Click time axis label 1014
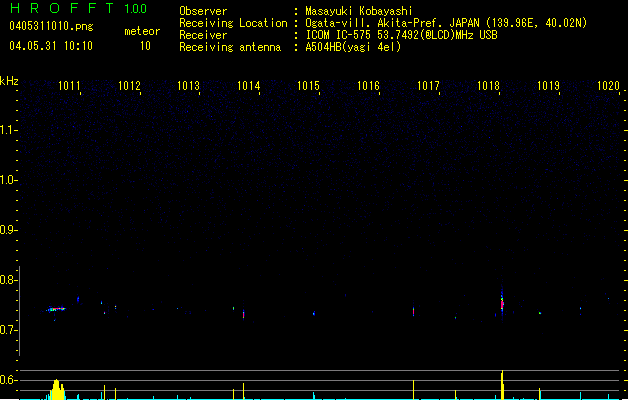Screen dimensions: 629x400 click(x=249, y=86)
